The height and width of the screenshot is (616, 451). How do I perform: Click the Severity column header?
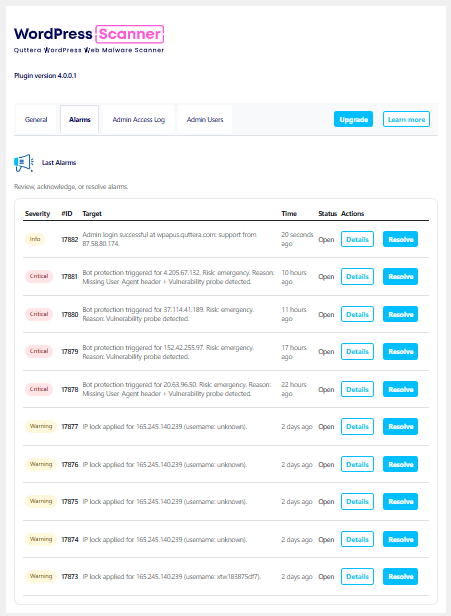coord(37,214)
